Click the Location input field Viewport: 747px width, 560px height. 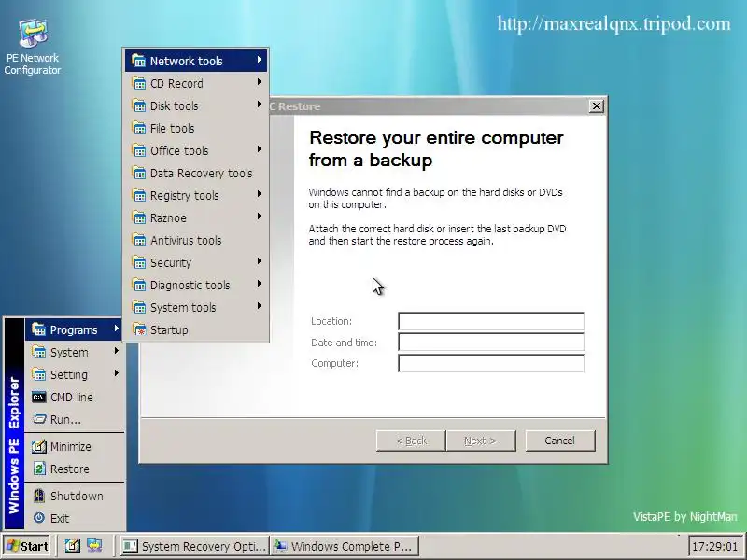pyautogui.click(x=491, y=321)
